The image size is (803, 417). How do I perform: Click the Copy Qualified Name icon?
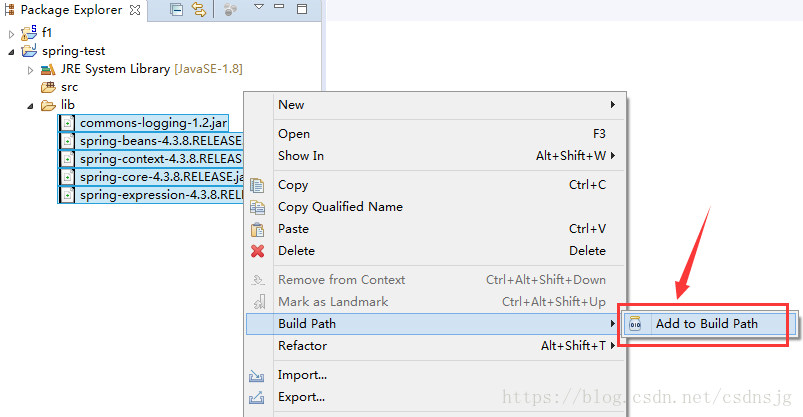point(257,207)
